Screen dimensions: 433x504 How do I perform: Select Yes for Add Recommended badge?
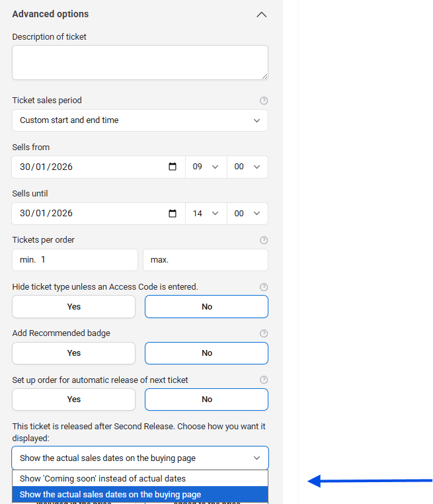[73, 353]
